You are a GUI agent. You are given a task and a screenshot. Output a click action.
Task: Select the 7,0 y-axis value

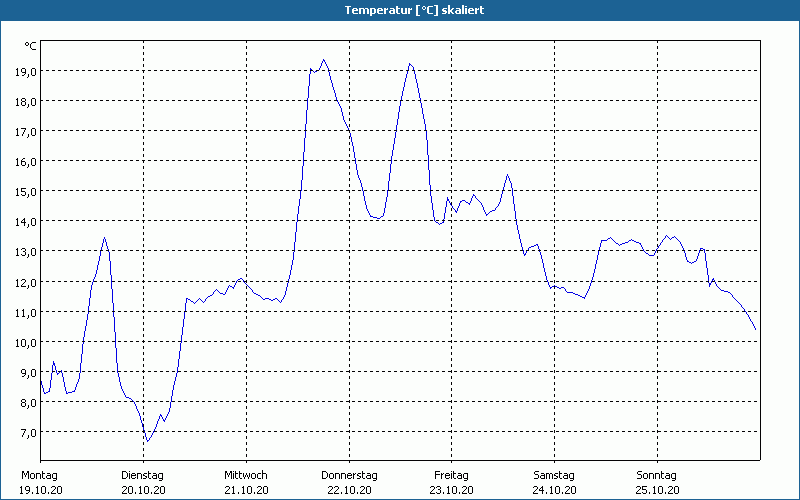tap(29, 433)
